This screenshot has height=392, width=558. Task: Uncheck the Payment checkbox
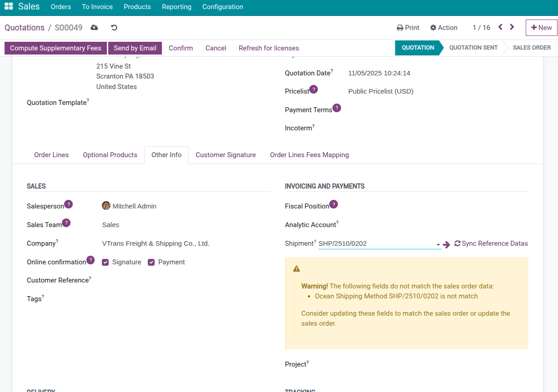[151, 263]
